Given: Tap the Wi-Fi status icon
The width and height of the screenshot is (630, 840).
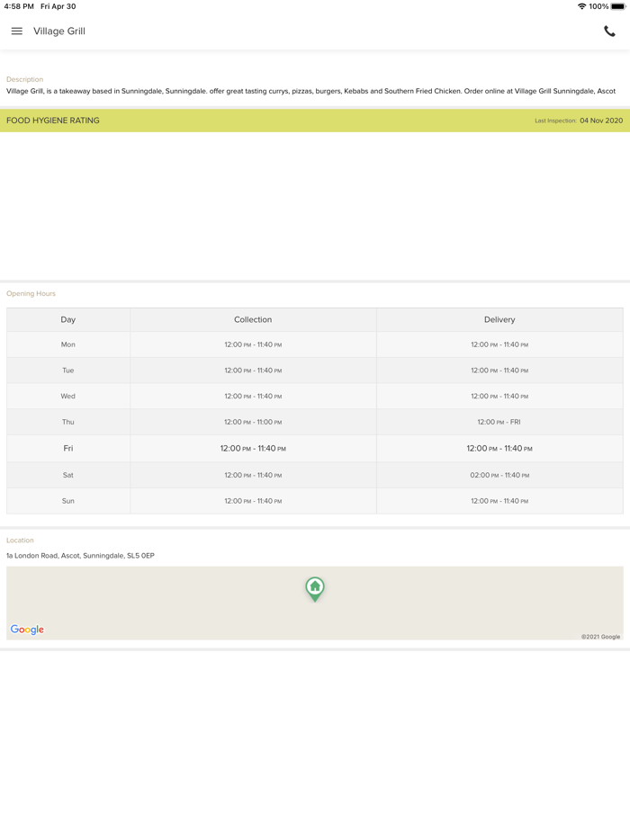Looking at the screenshot, I should click(x=581, y=6).
